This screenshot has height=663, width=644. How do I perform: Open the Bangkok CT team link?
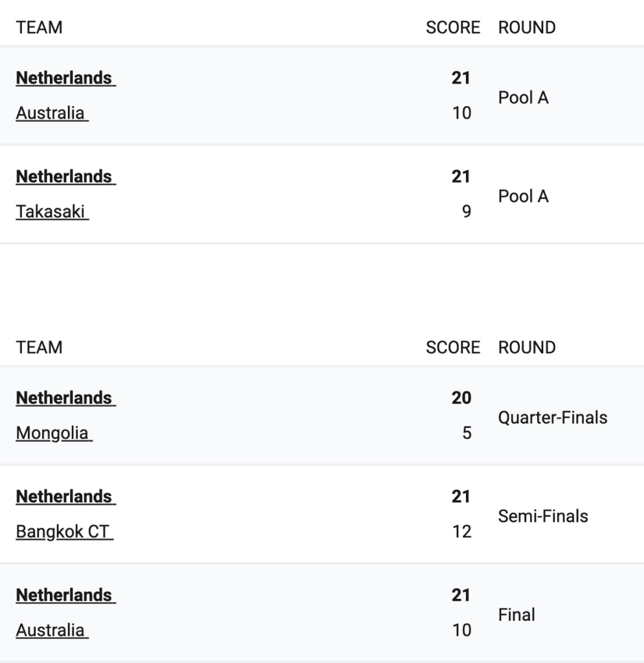tap(65, 532)
